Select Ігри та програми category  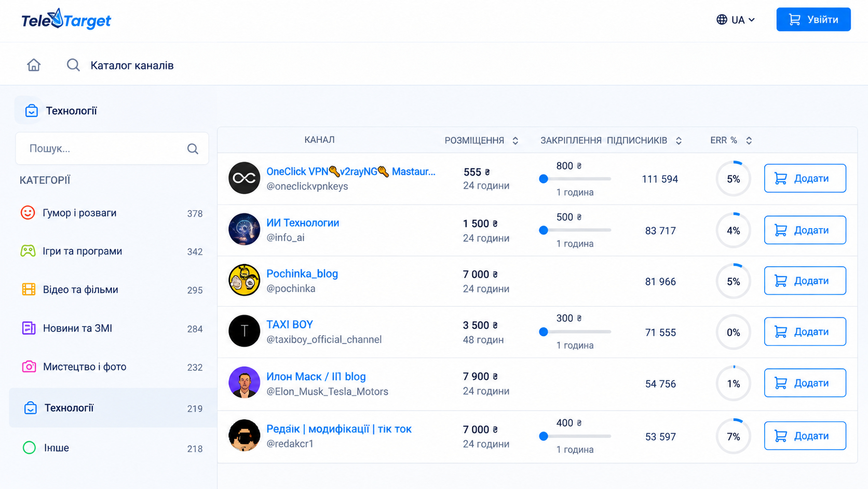pyautogui.click(x=113, y=252)
